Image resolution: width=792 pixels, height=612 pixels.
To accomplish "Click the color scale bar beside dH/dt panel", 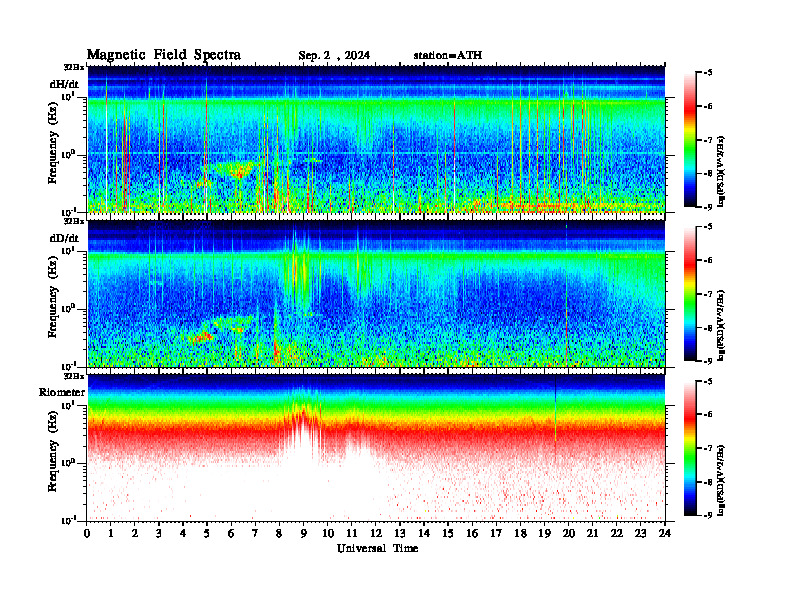I will (x=690, y=139).
